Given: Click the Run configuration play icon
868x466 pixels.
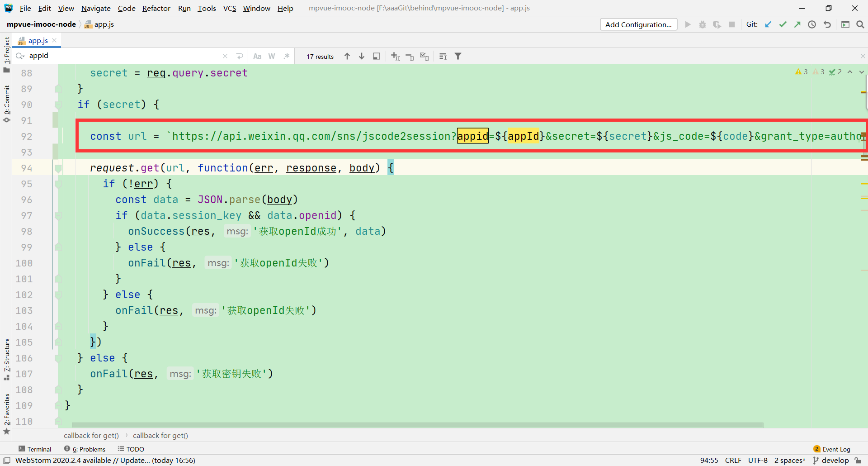Looking at the screenshot, I should tap(688, 24).
